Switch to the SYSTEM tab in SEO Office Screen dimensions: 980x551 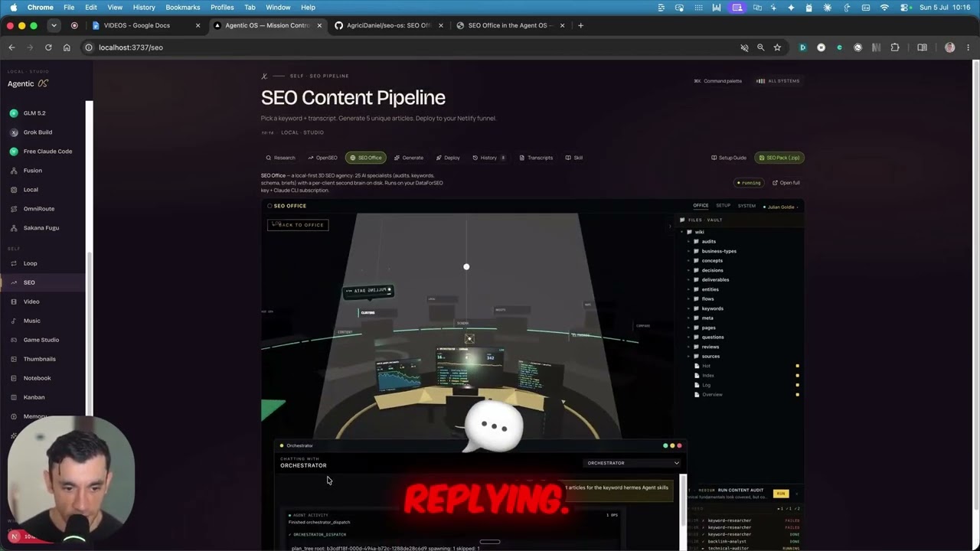(x=746, y=206)
